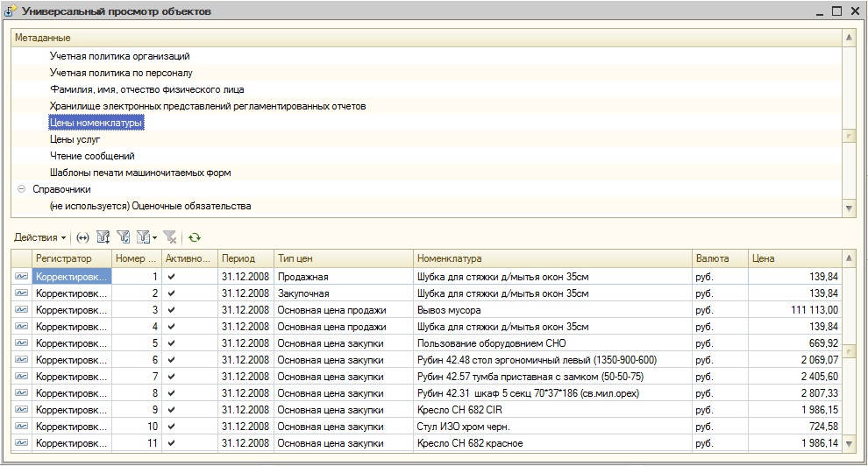Collapse the Справочники tree node
This screenshot has width=868, height=466.
click(x=21, y=189)
